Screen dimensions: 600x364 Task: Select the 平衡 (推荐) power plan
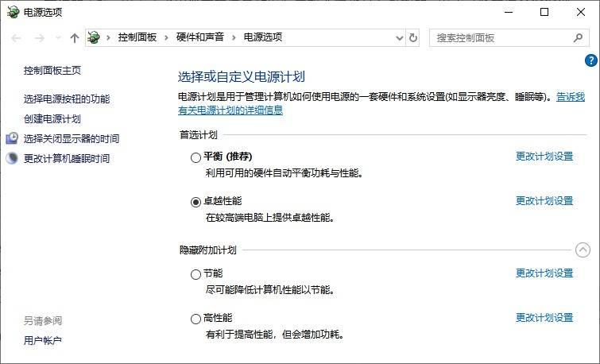(195, 157)
